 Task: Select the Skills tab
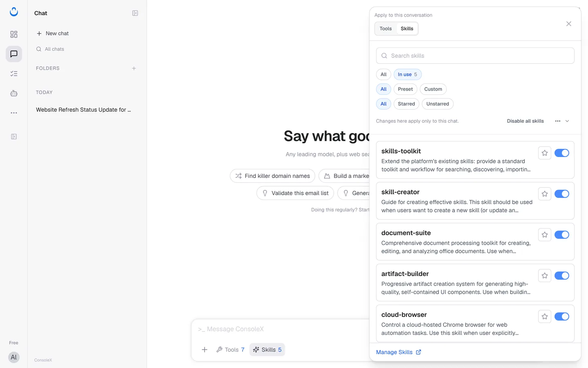[x=407, y=29]
